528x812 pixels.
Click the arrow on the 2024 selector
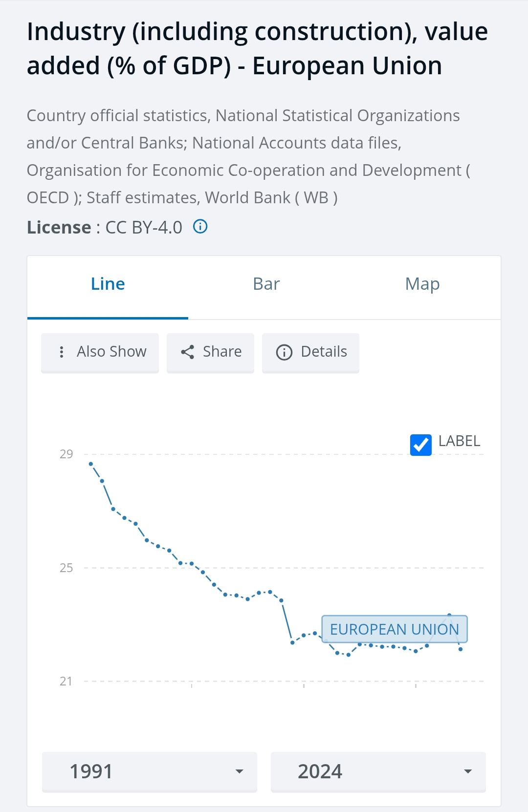pos(468,771)
